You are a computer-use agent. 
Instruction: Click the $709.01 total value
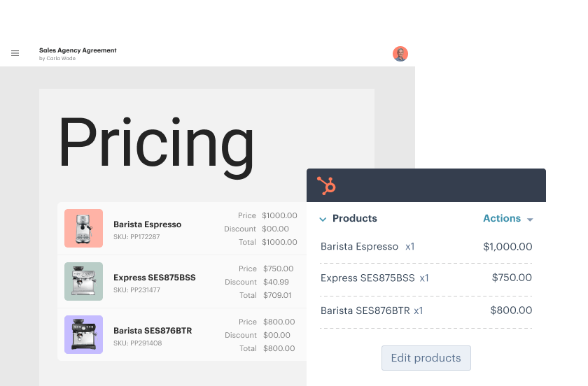(277, 295)
